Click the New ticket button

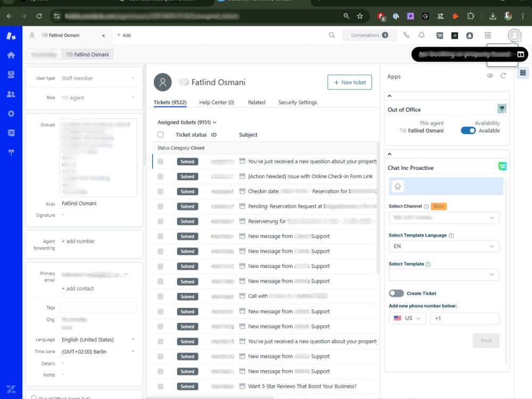coord(350,82)
